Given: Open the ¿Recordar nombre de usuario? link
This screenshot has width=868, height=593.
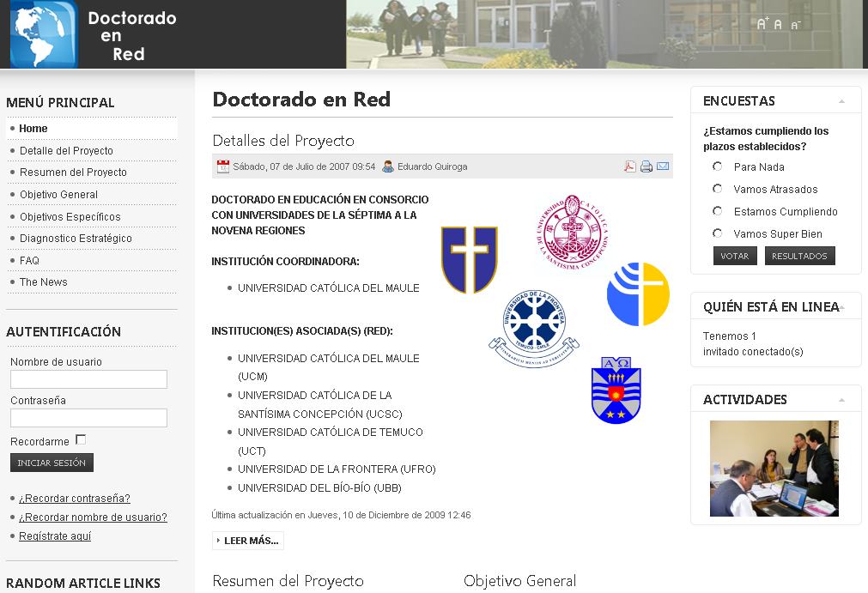Looking at the screenshot, I should pyautogui.click(x=93, y=517).
